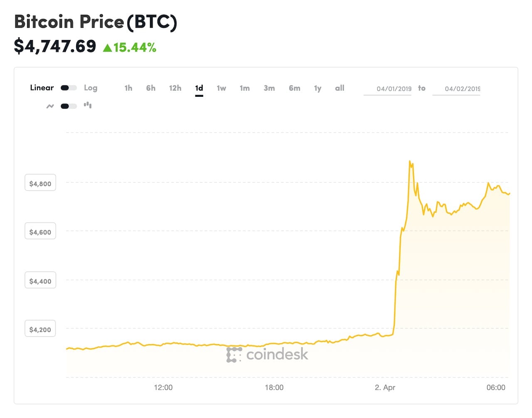The image size is (532, 418).
Task: Switch to the 12h range
Action: (x=175, y=88)
